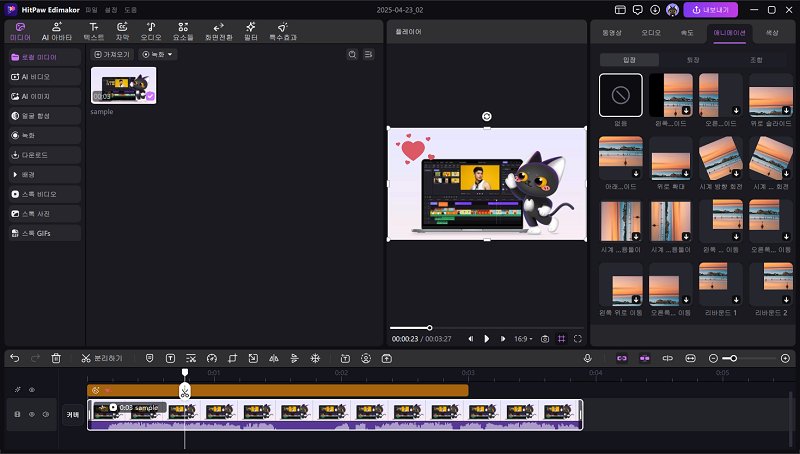
Task: Adjust the timeline zoom slider
Action: click(749, 359)
